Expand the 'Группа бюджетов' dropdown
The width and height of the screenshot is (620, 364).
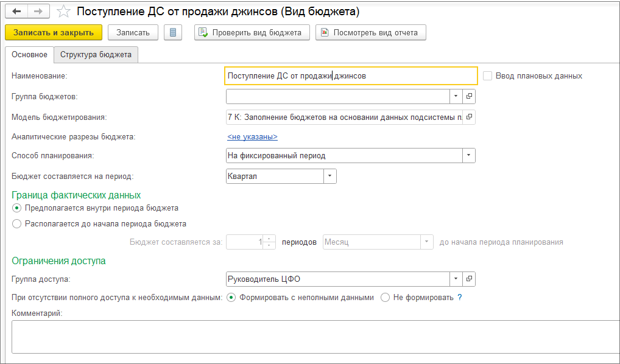[456, 96]
